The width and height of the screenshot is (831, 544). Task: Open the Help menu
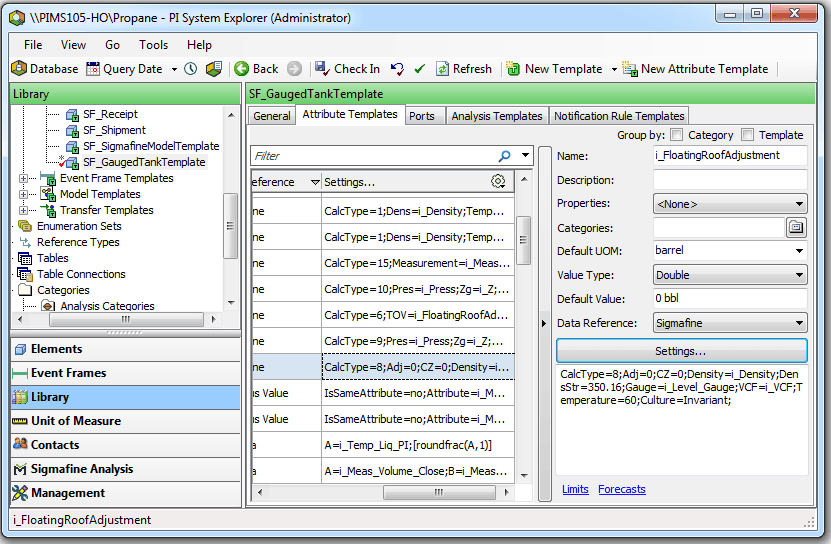click(x=199, y=45)
